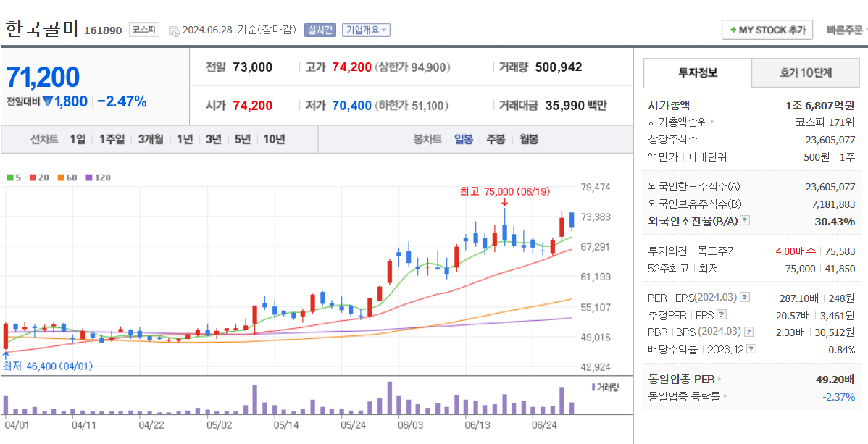Click the -2.47% change value

(122, 102)
